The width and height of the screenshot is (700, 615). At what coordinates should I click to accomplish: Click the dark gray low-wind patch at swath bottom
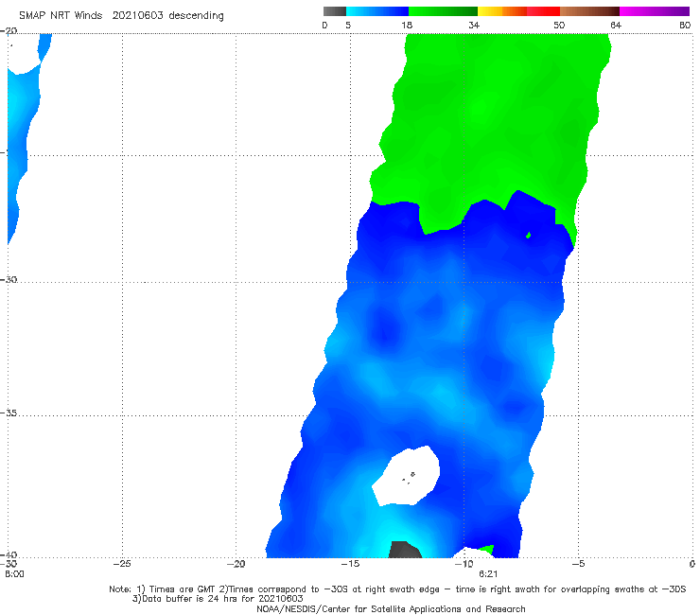click(x=405, y=550)
